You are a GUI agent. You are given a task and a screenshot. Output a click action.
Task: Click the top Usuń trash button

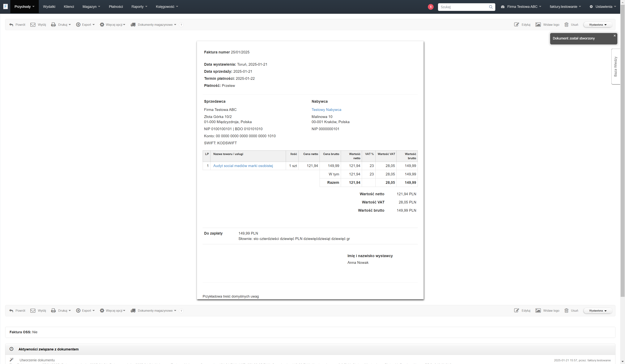[571, 25]
